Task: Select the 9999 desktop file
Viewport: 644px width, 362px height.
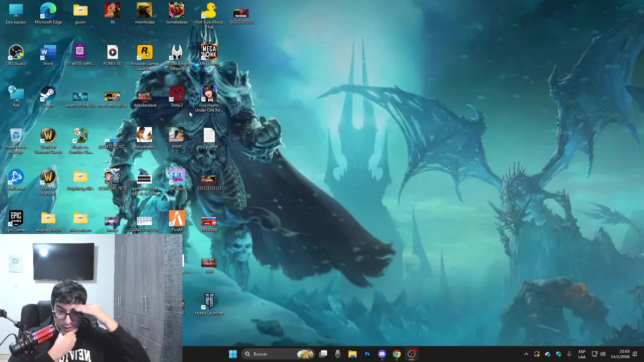Action: [209, 265]
